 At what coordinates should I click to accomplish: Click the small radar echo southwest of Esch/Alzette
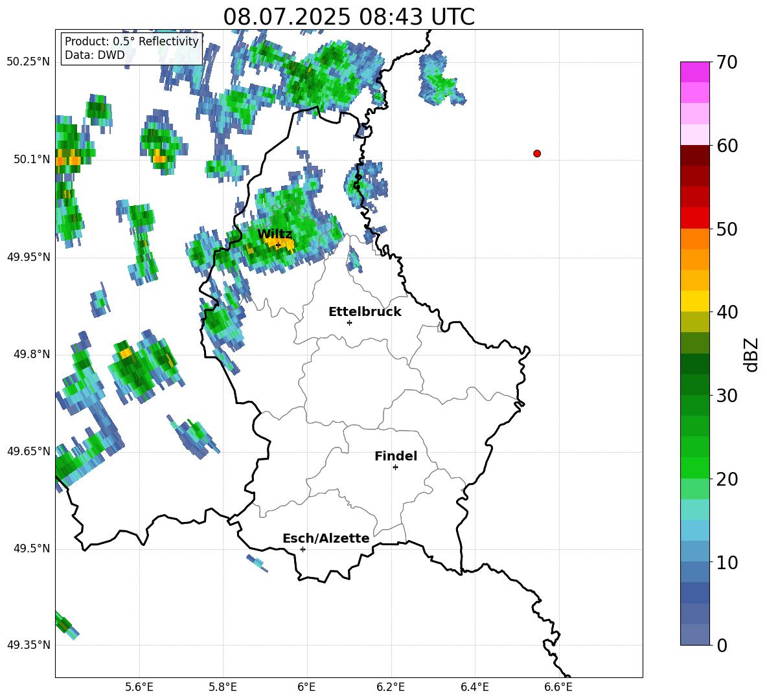[257, 563]
